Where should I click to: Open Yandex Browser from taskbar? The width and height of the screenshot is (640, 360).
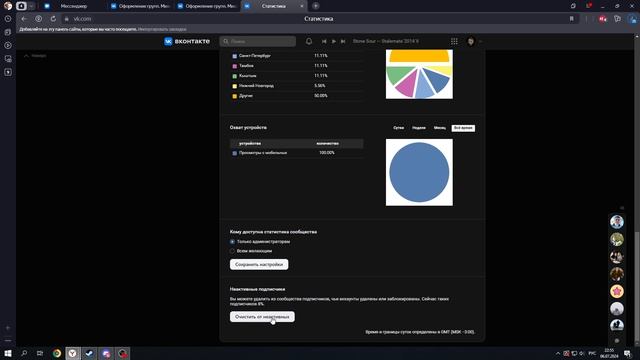pos(73,353)
